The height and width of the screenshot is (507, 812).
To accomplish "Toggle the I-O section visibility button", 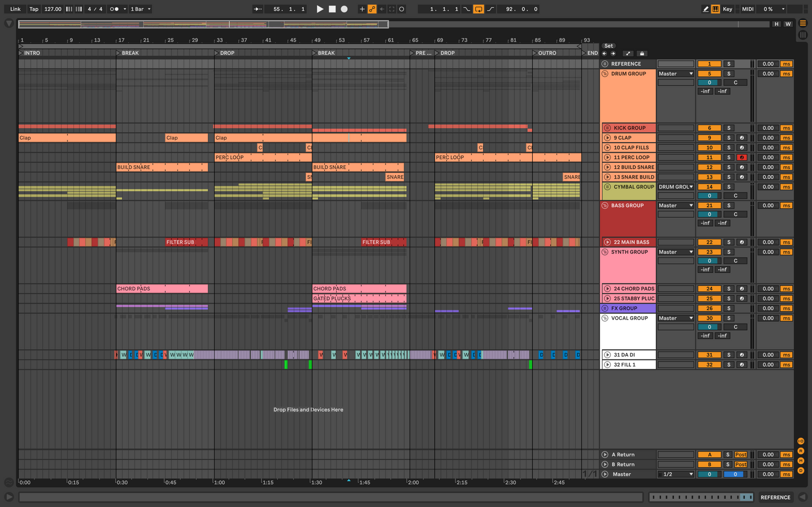I will click(801, 441).
